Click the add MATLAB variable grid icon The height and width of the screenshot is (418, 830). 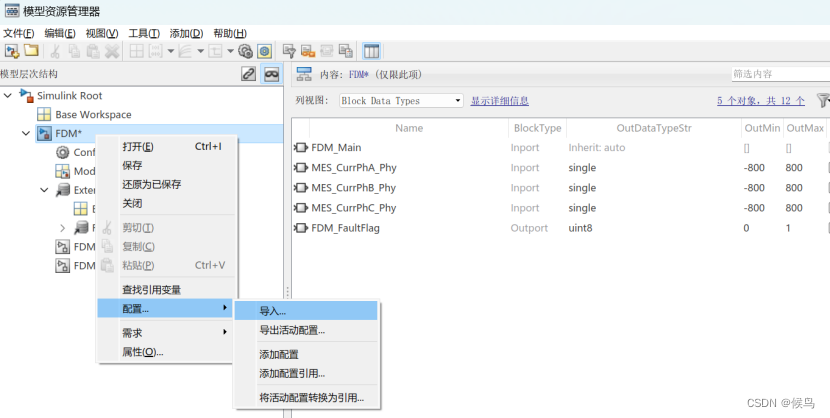(137, 51)
